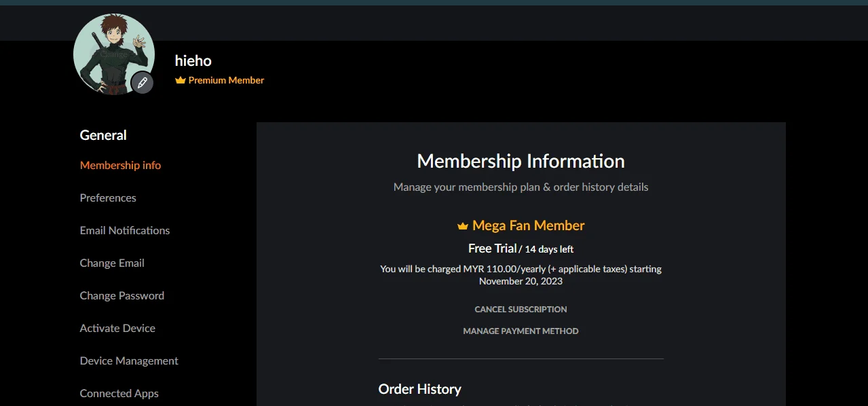
Task: Open Membership info in the sidebar
Action: point(120,165)
